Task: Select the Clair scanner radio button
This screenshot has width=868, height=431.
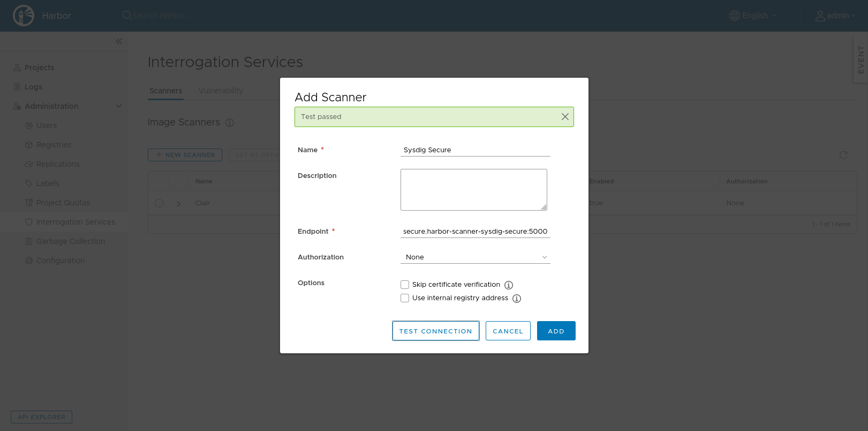Action: pyautogui.click(x=159, y=203)
